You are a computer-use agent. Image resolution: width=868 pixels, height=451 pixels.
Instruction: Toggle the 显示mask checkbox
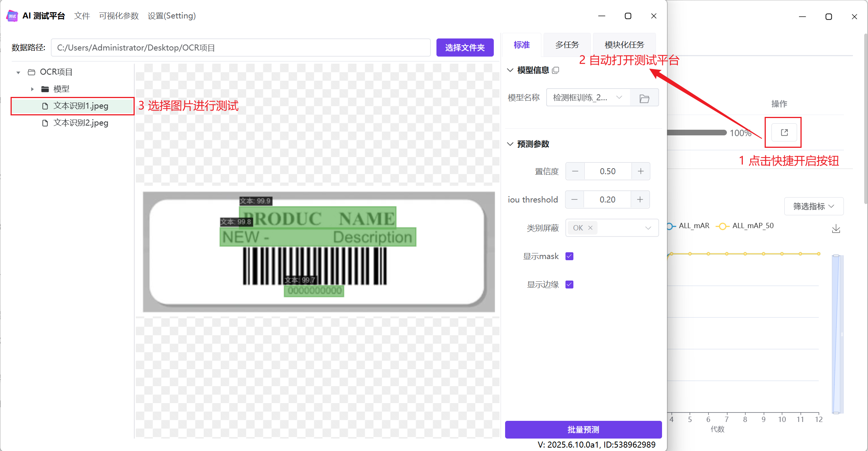tap(570, 256)
